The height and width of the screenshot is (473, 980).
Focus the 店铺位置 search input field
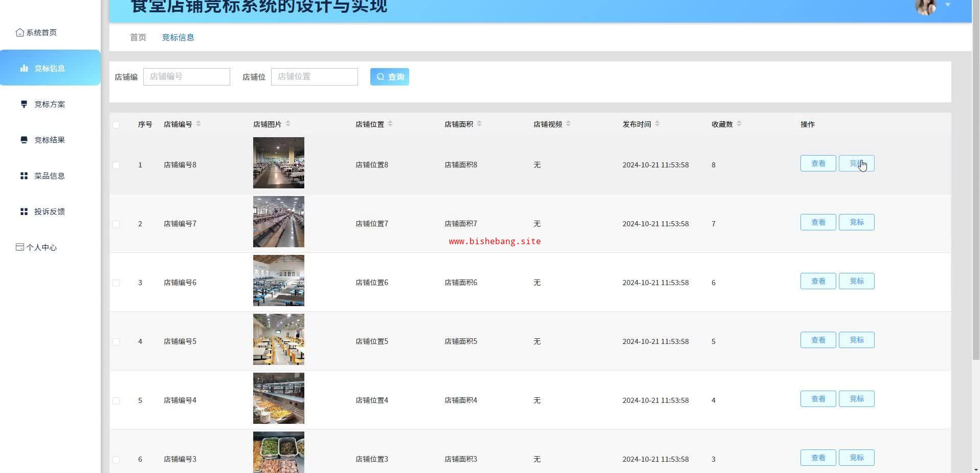pos(314,77)
